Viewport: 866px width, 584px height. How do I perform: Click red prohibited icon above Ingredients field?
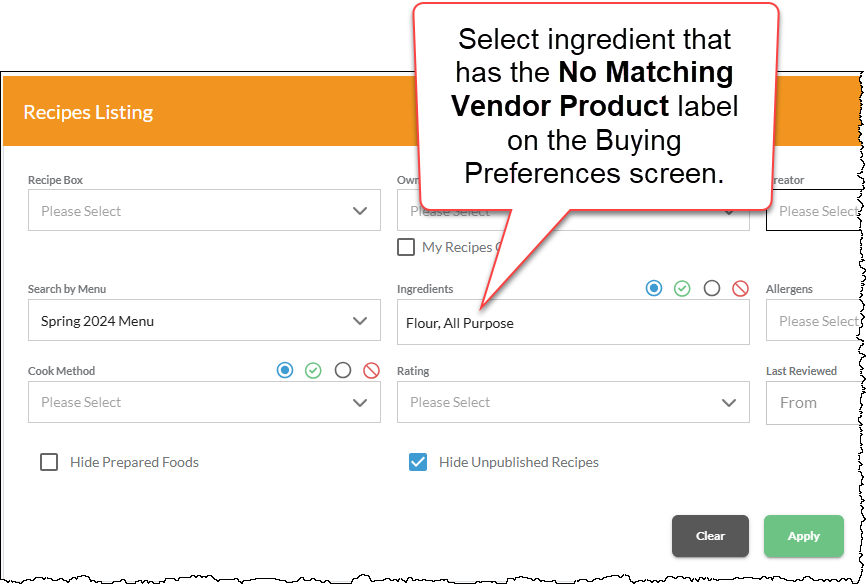pos(740,288)
